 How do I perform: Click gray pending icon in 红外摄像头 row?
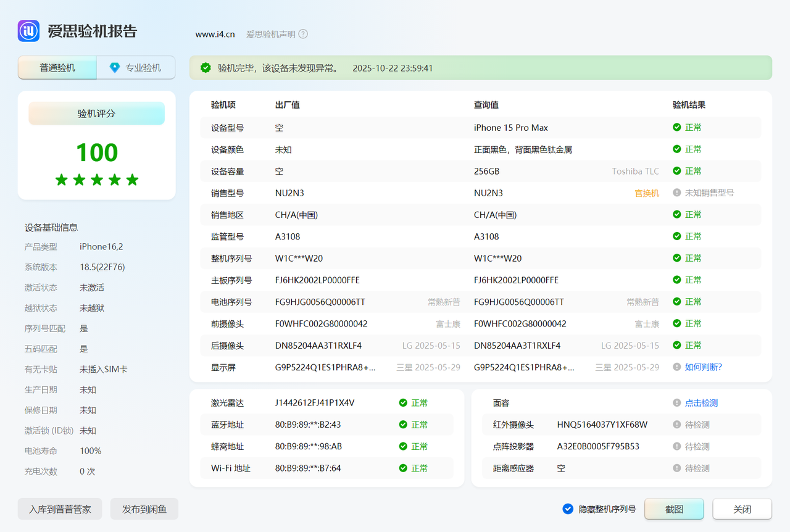(677, 425)
